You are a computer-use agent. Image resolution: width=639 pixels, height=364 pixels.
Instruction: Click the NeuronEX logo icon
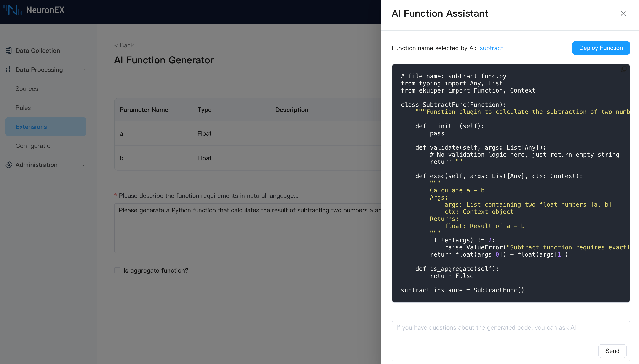(x=13, y=10)
